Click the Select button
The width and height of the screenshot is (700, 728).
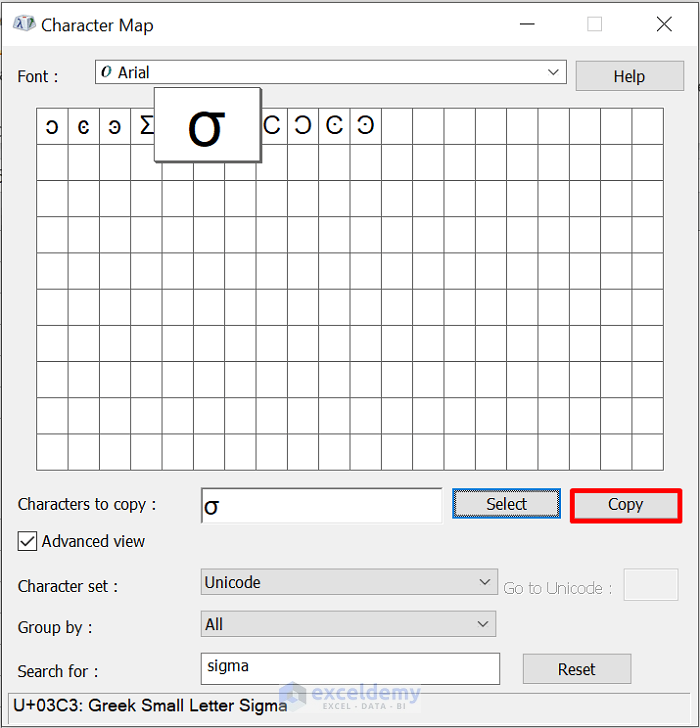coord(506,504)
